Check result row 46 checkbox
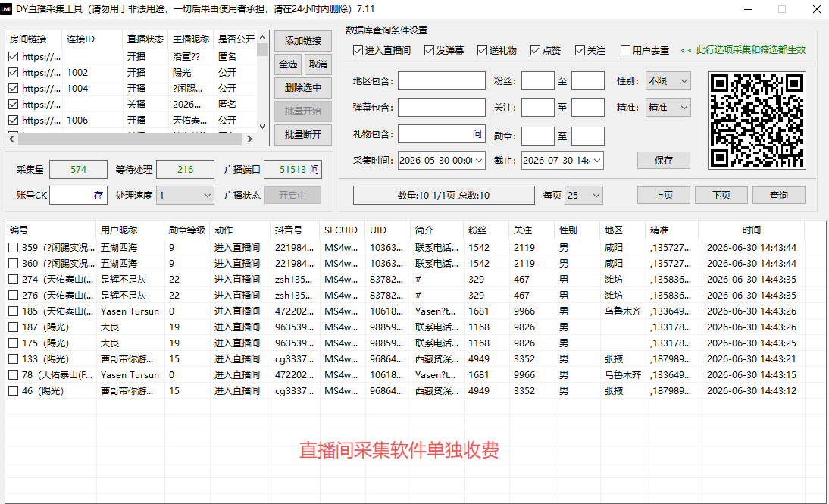This screenshot has width=829, height=504. (14, 391)
